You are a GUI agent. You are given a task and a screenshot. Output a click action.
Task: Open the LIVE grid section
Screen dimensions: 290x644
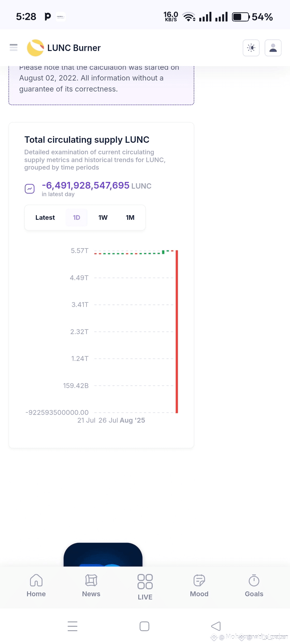(x=145, y=587)
